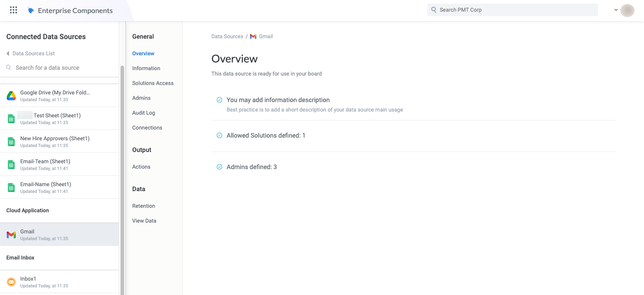Image resolution: width=644 pixels, height=295 pixels.
Task: Open the View Data page
Action: tap(144, 220)
